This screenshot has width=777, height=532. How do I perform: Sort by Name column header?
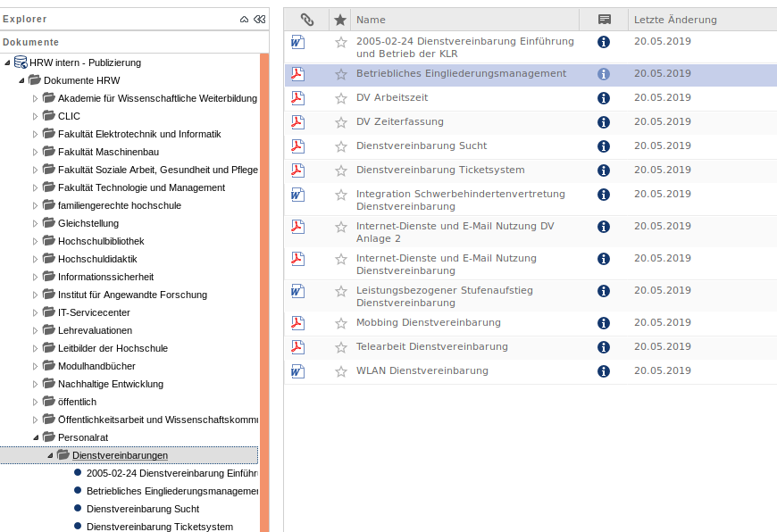click(464, 20)
